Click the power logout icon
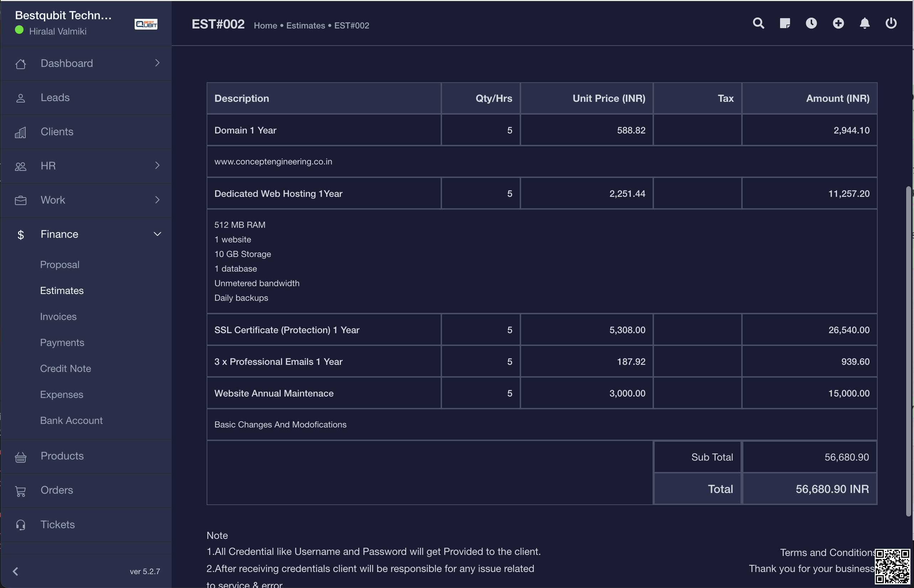Image resolution: width=914 pixels, height=588 pixels. click(891, 23)
